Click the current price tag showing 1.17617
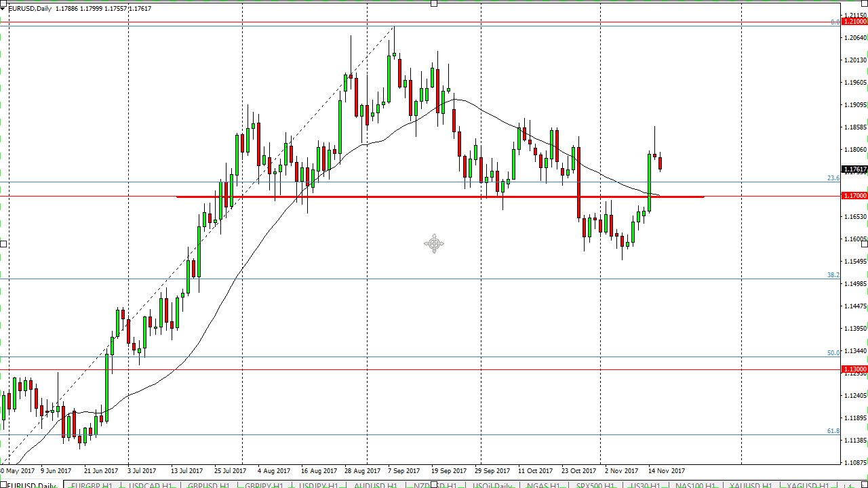The image size is (868, 488). (x=853, y=169)
